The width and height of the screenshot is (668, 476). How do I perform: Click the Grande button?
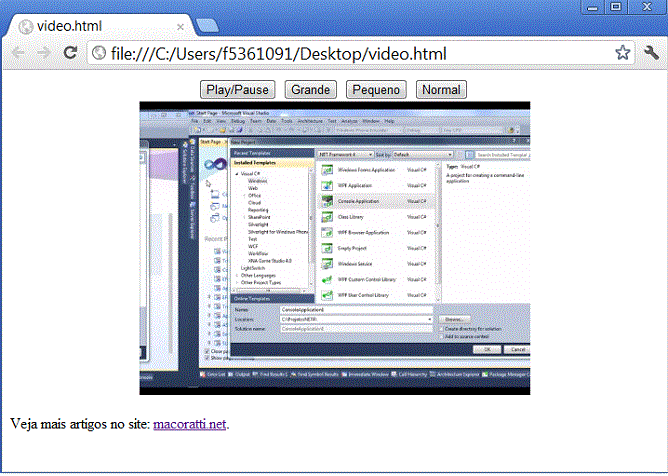click(310, 89)
